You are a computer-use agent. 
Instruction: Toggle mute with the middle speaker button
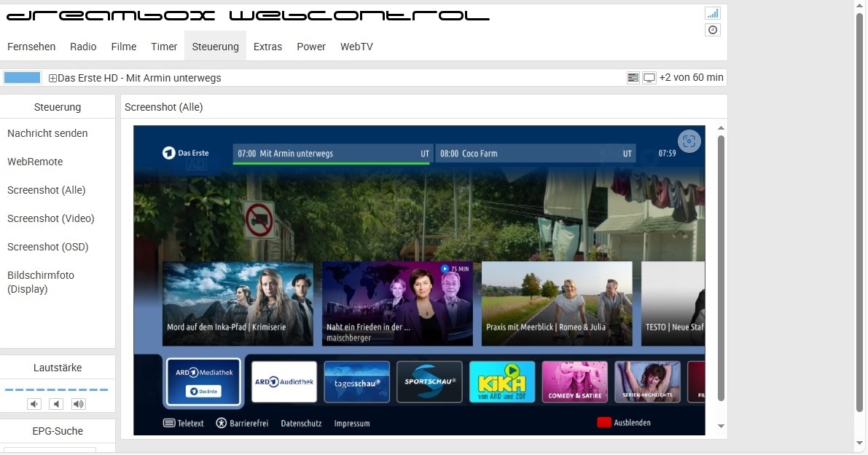tap(56, 404)
